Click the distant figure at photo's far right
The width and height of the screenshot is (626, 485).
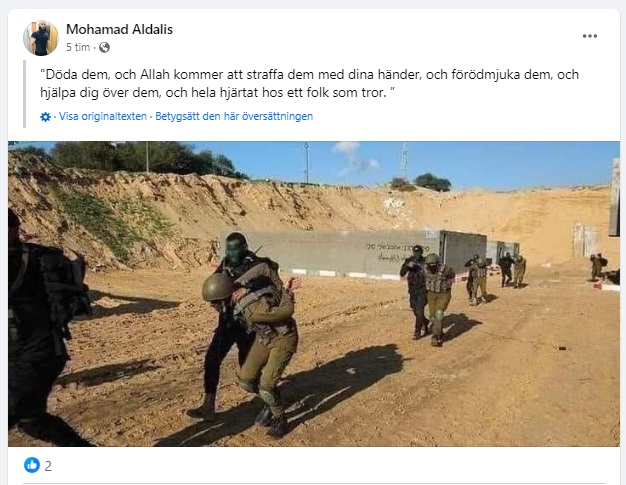(x=598, y=266)
